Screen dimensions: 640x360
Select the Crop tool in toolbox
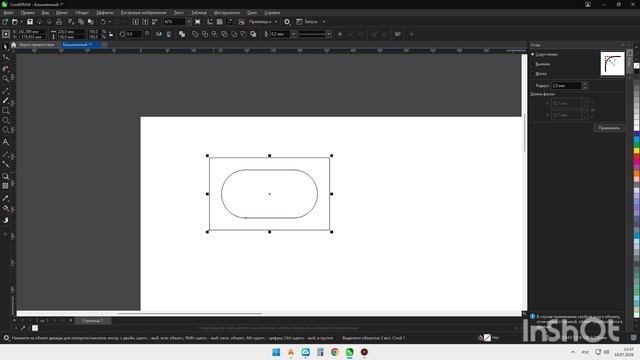tap(5, 68)
